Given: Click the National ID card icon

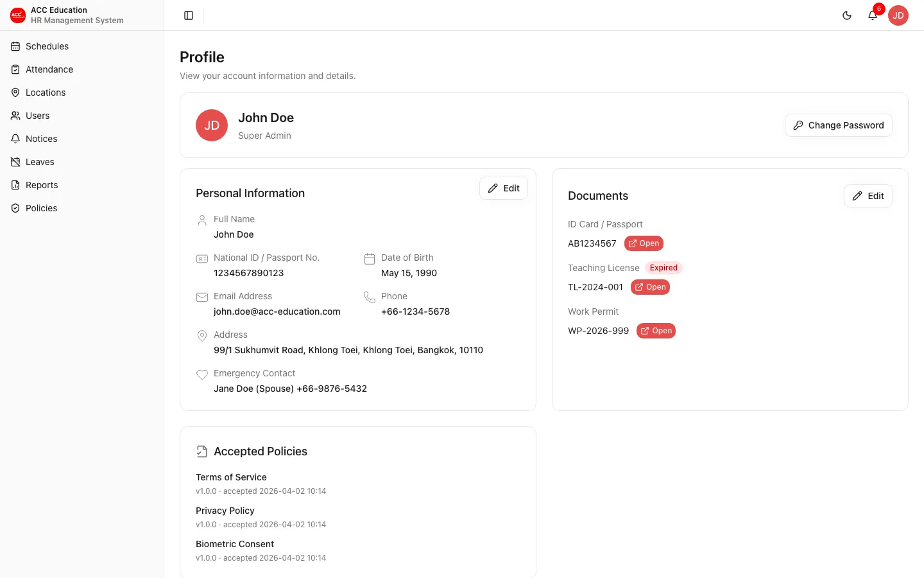Looking at the screenshot, I should point(202,259).
